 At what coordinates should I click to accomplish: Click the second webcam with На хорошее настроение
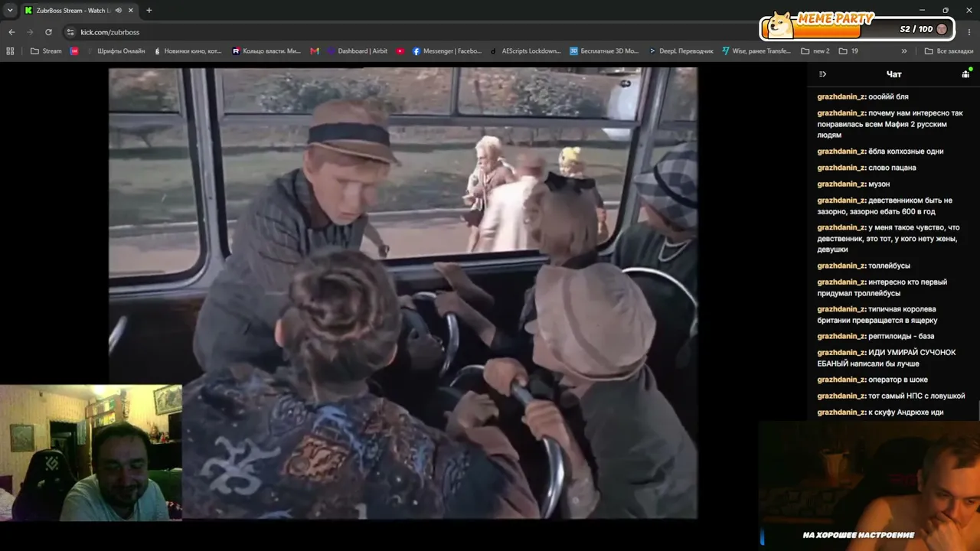click(x=869, y=485)
